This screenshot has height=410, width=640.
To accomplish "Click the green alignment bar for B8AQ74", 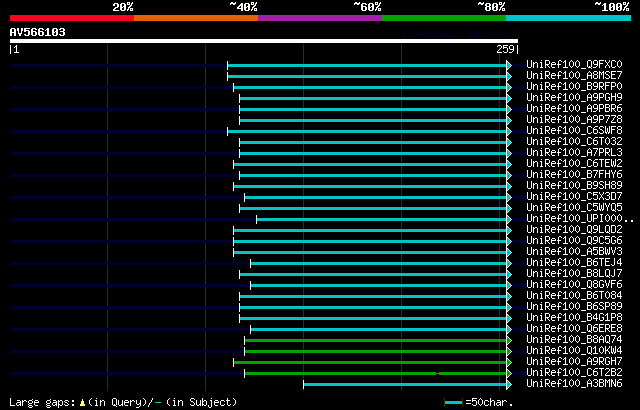I will 376,341.
